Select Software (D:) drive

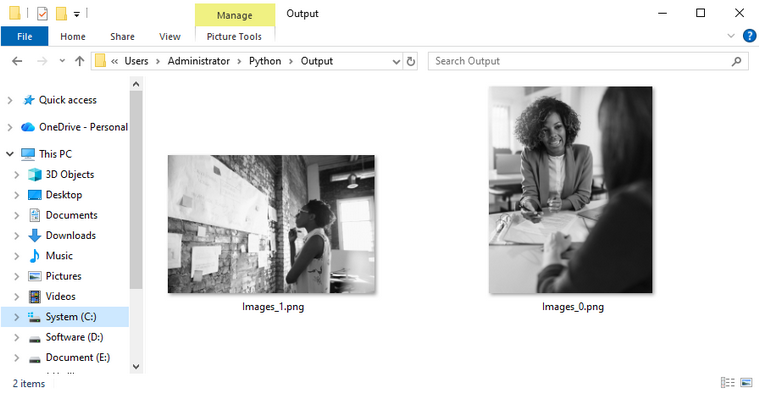pyautogui.click(x=74, y=337)
